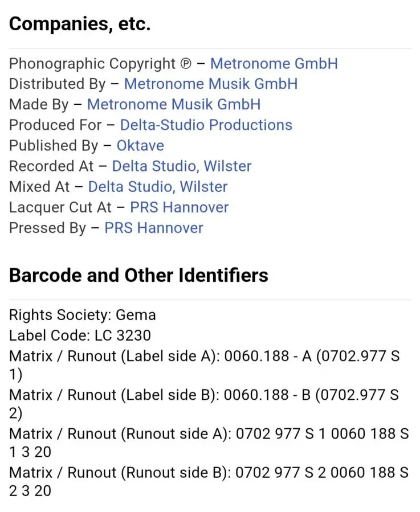Open PRS Hannover under Lacquer Cut At
Screen dimensions: 420x512
[x=180, y=207]
